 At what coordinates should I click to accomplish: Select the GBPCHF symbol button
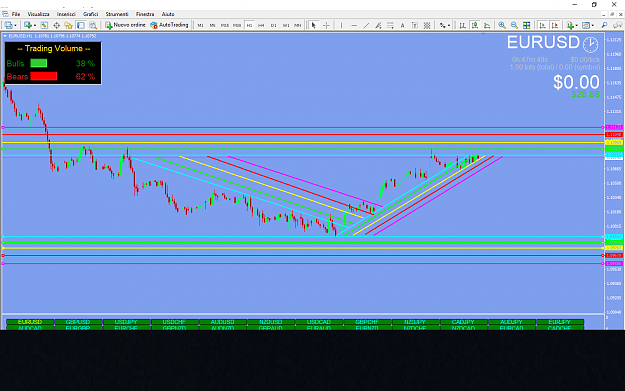(x=368, y=322)
